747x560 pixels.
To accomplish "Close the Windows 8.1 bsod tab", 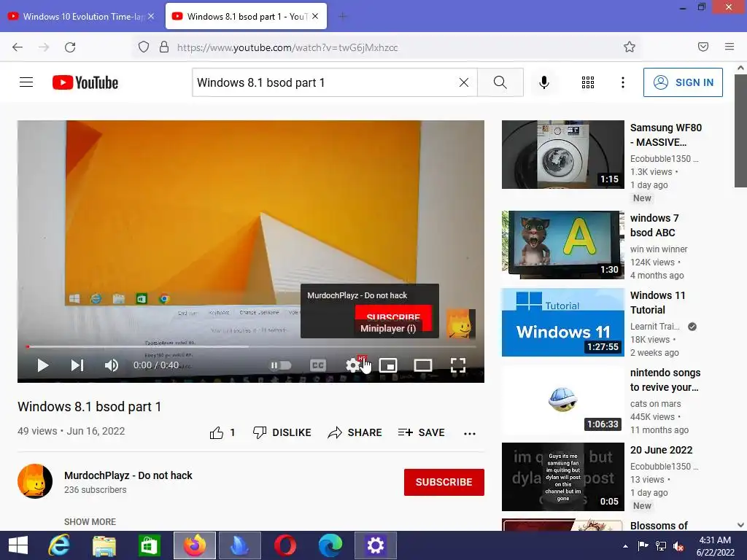I will coord(315,16).
